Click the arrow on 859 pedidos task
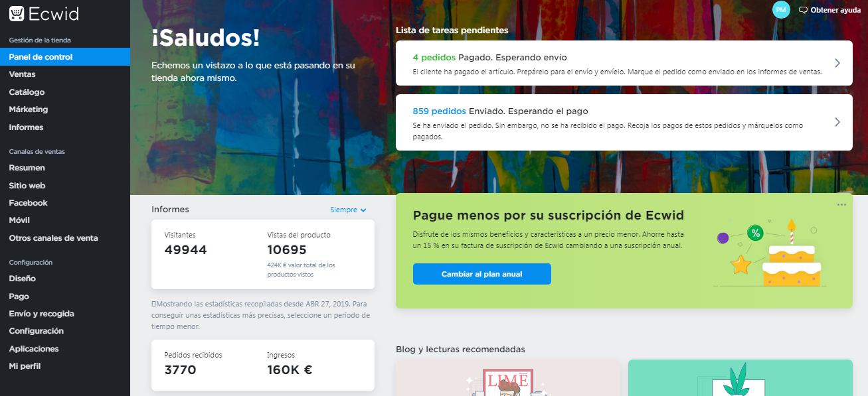This screenshot has width=868, height=396. point(837,122)
